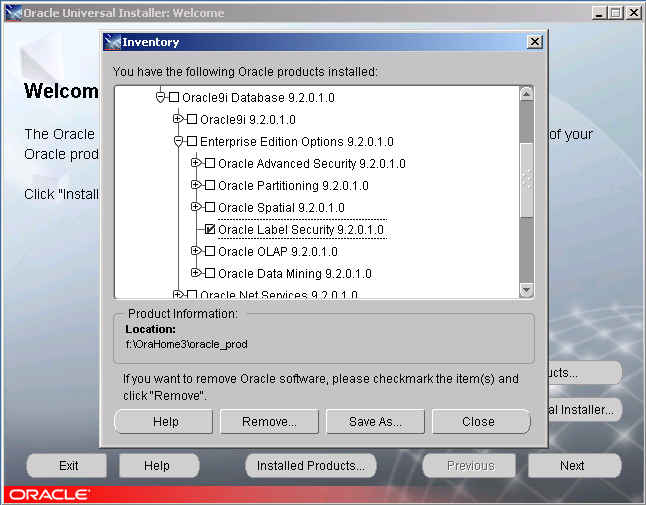Image resolution: width=646 pixels, height=505 pixels.
Task: Expand the Oracle9i 9.2.0.1.0 node
Action: (178, 119)
